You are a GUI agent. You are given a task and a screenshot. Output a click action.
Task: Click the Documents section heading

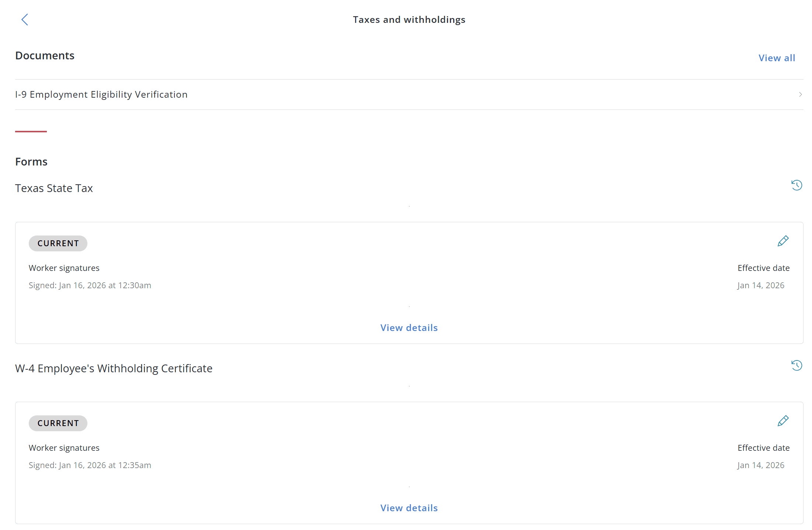click(x=45, y=56)
